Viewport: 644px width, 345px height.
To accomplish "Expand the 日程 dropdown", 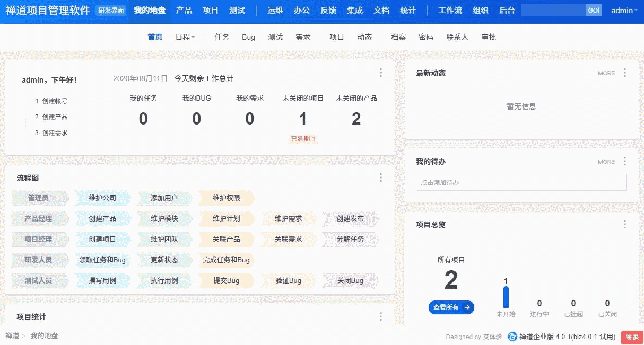I will point(186,37).
